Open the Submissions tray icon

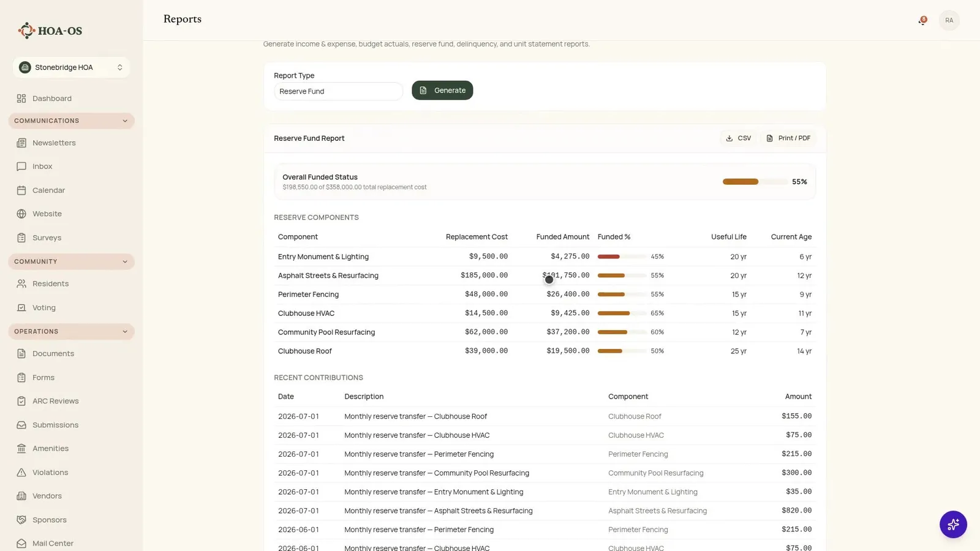(21, 425)
